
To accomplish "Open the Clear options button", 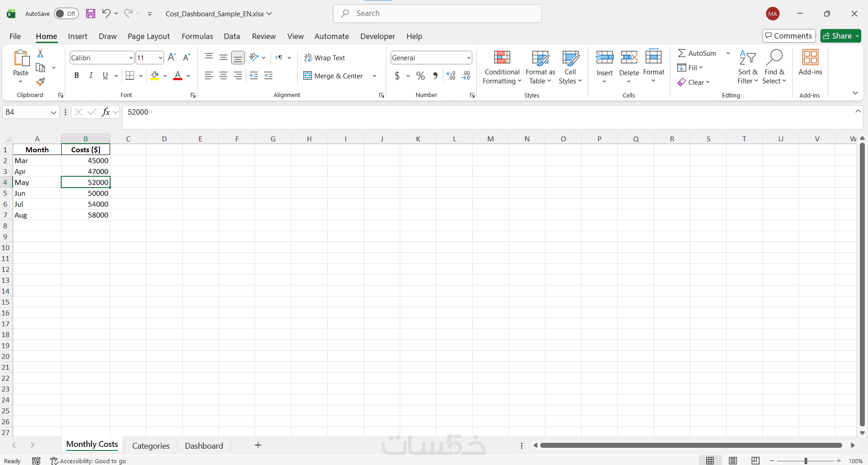I will [693, 82].
